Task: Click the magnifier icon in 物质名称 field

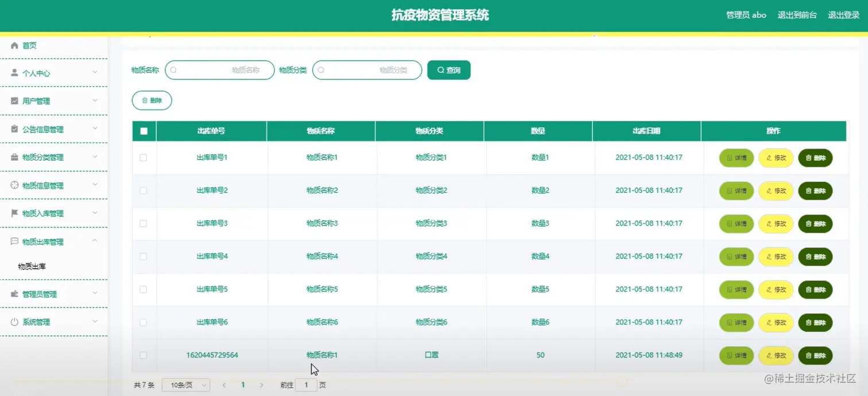Action: 173,69
